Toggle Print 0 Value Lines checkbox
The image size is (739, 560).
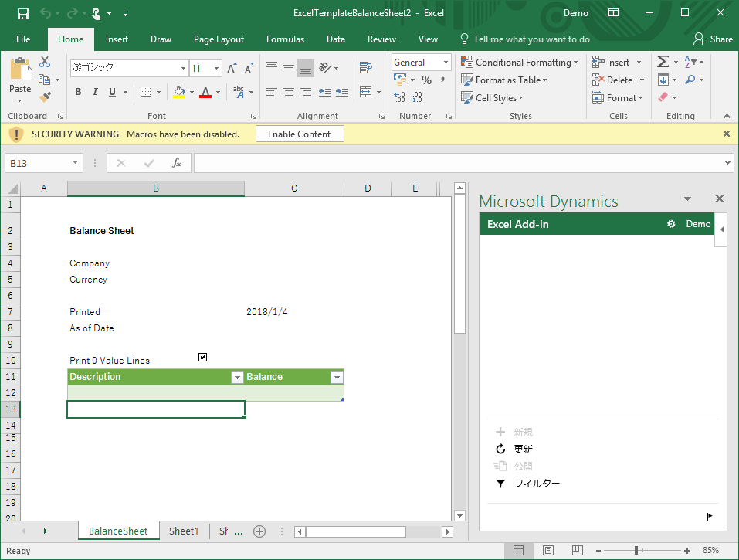pos(202,358)
